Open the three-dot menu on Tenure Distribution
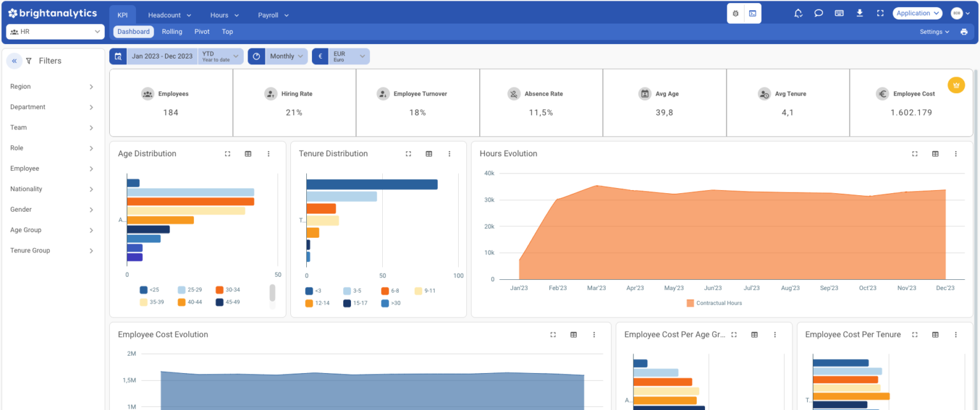 pos(449,154)
